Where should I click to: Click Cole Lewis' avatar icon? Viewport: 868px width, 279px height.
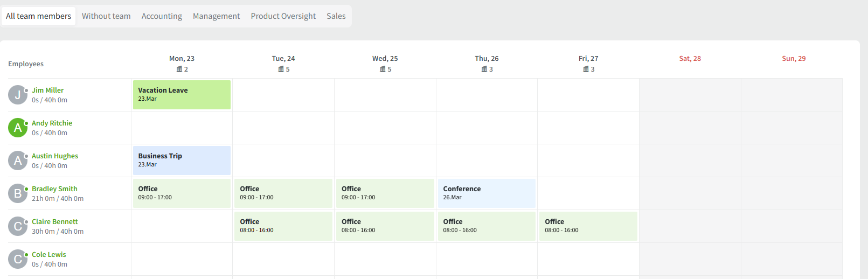point(18,259)
